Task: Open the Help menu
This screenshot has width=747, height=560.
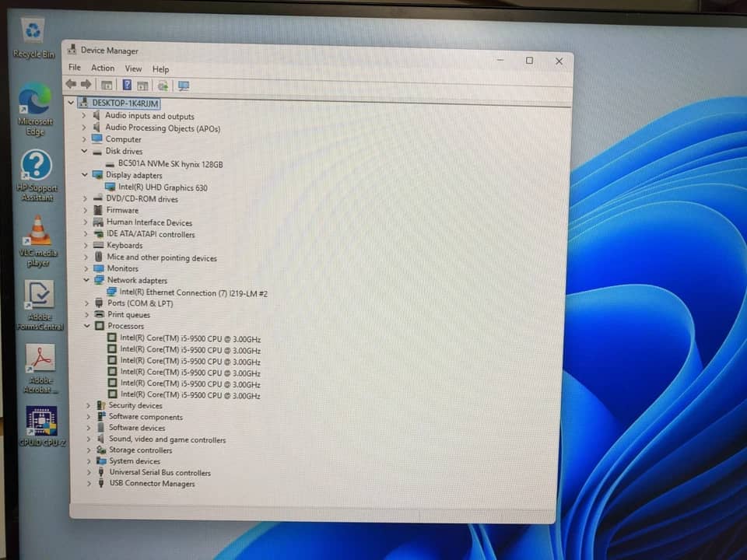Action: pyautogui.click(x=160, y=69)
